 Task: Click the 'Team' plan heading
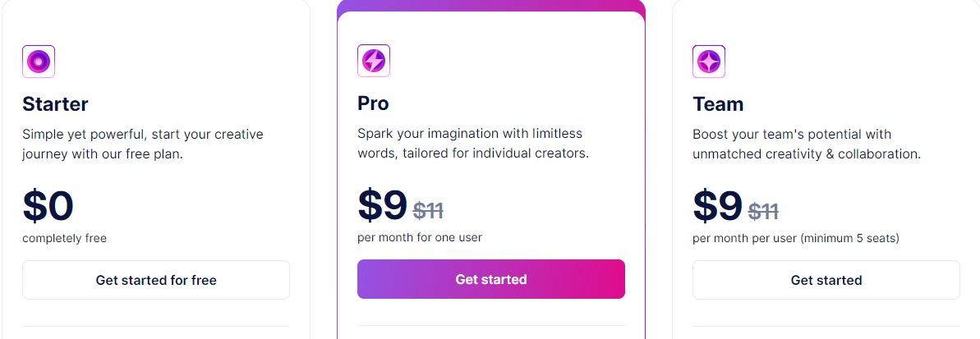click(x=718, y=103)
